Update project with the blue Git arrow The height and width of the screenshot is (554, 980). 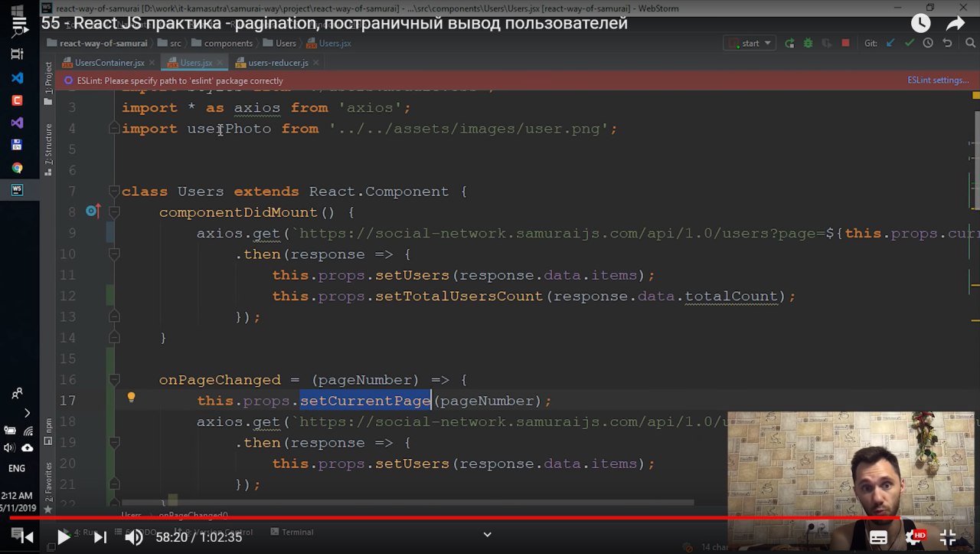[x=890, y=43]
